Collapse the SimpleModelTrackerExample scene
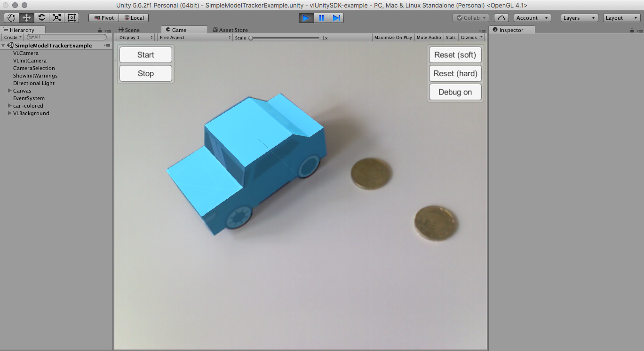The width and height of the screenshot is (644, 351). [4, 46]
